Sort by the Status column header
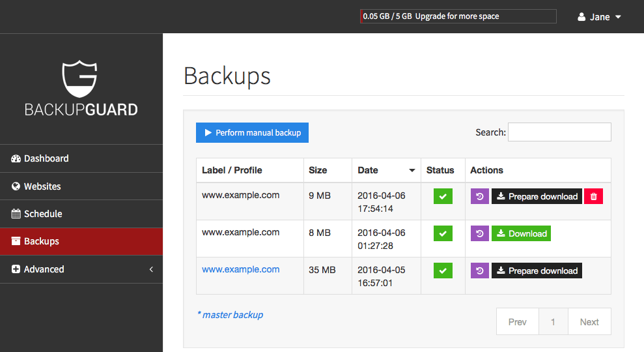 pos(443,170)
